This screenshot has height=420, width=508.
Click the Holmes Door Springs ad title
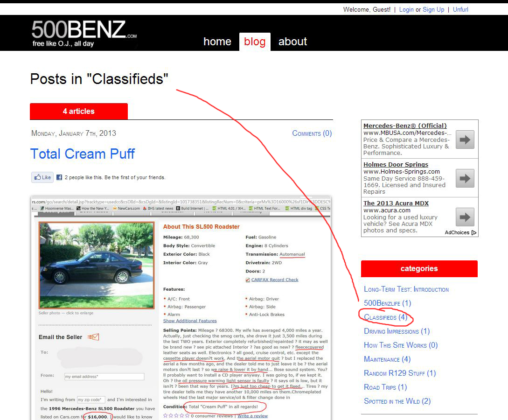(x=396, y=164)
